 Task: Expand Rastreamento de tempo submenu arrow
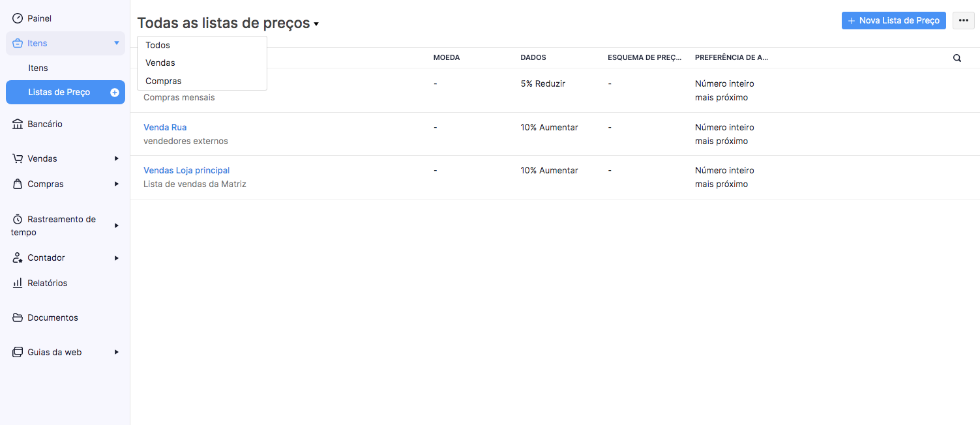[117, 226]
